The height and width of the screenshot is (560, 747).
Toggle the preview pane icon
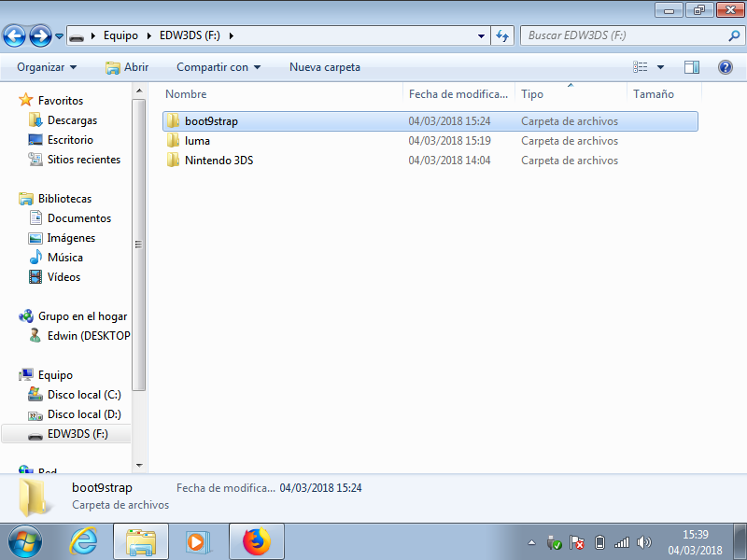tap(691, 67)
